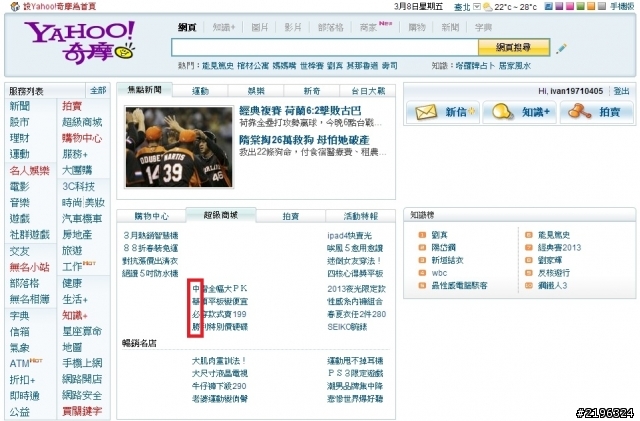The image size is (640, 421).
Task: Click the 手機版 link at top right
Action: click(x=622, y=7)
